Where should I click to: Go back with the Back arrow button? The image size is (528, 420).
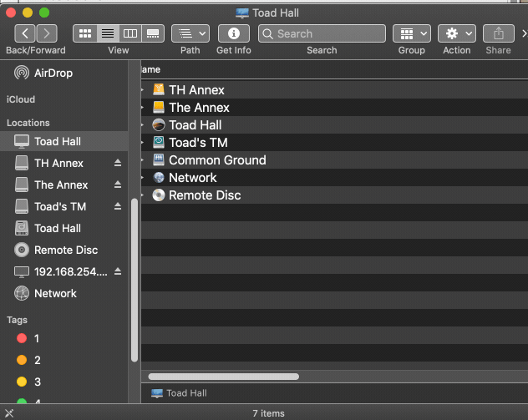(x=25, y=33)
